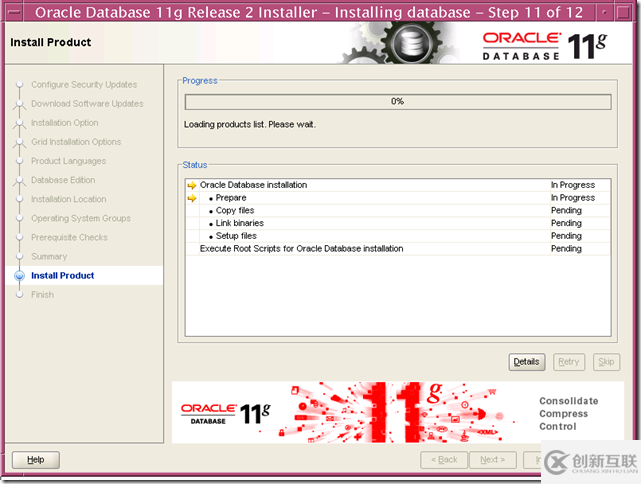Select Installation Location step
Screen dimensions: 641x484
69,199
